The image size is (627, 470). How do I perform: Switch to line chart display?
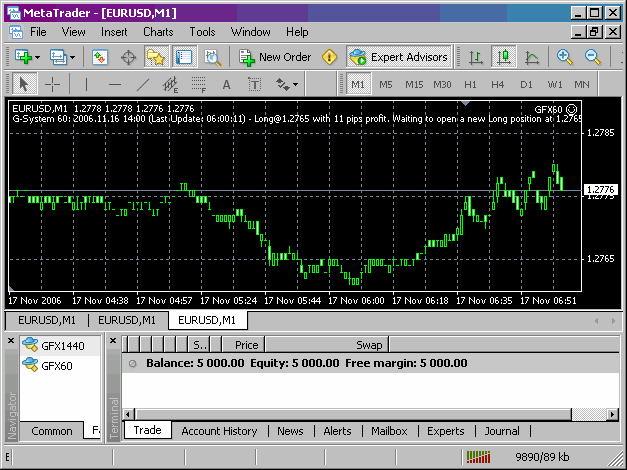[x=531, y=58]
